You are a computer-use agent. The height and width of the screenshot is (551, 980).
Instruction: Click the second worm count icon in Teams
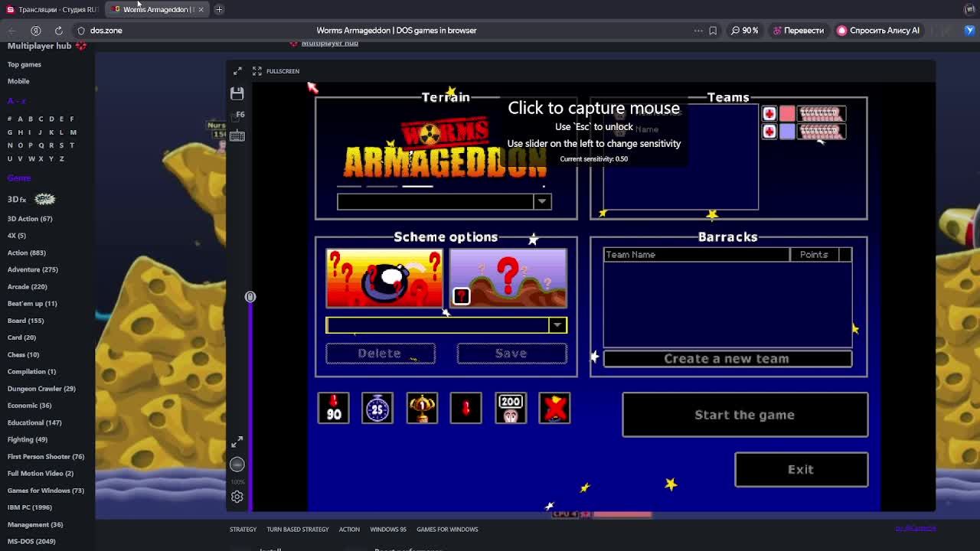tap(822, 132)
